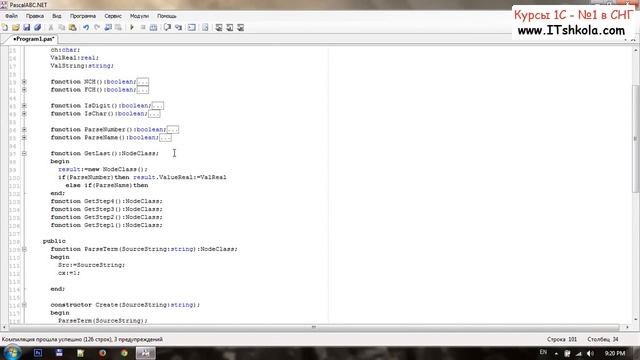Paste from clipboard via toolbar icon
640x360 pixels.
click(x=73, y=27)
